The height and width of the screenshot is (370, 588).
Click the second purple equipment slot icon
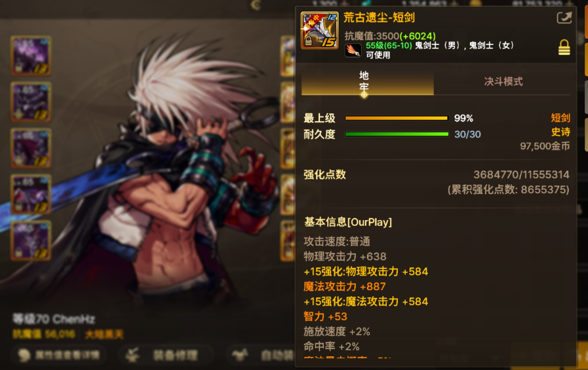click(31, 102)
